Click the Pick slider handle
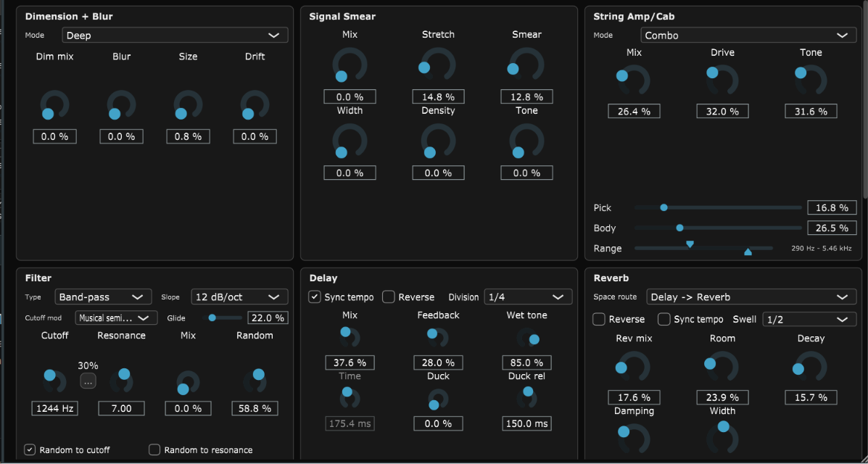The image size is (868, 464). point(664,207)
